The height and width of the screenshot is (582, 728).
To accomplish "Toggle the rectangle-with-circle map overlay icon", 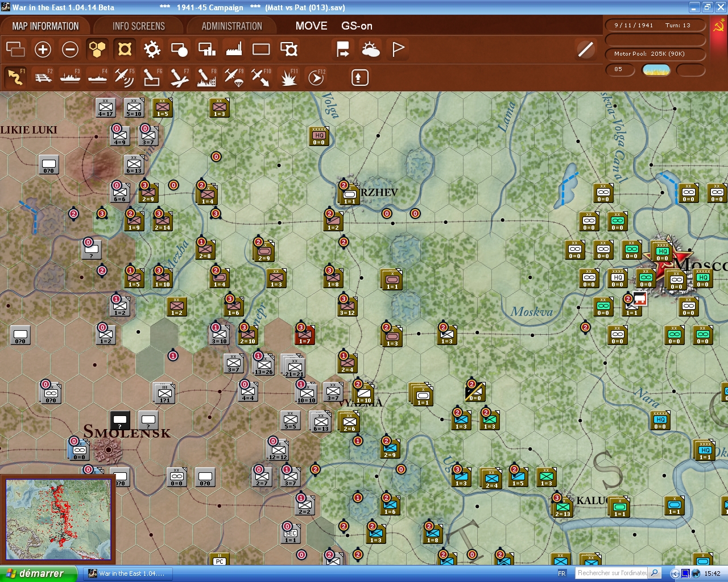I will coord(179,49).
